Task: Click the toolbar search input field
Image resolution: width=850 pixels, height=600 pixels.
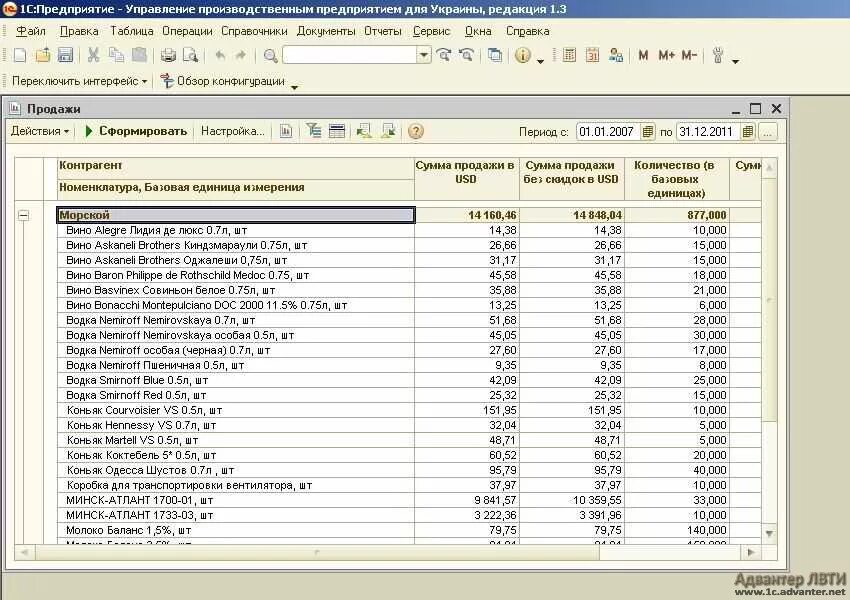Action: [x=350, y=55]
